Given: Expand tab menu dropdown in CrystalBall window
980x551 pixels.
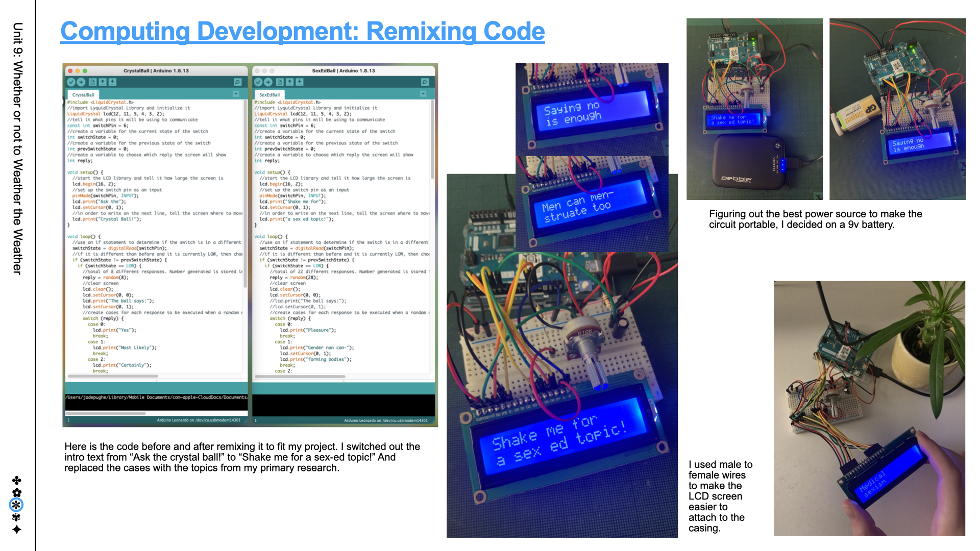Looking at the screenshot, I should pos(236,94).
